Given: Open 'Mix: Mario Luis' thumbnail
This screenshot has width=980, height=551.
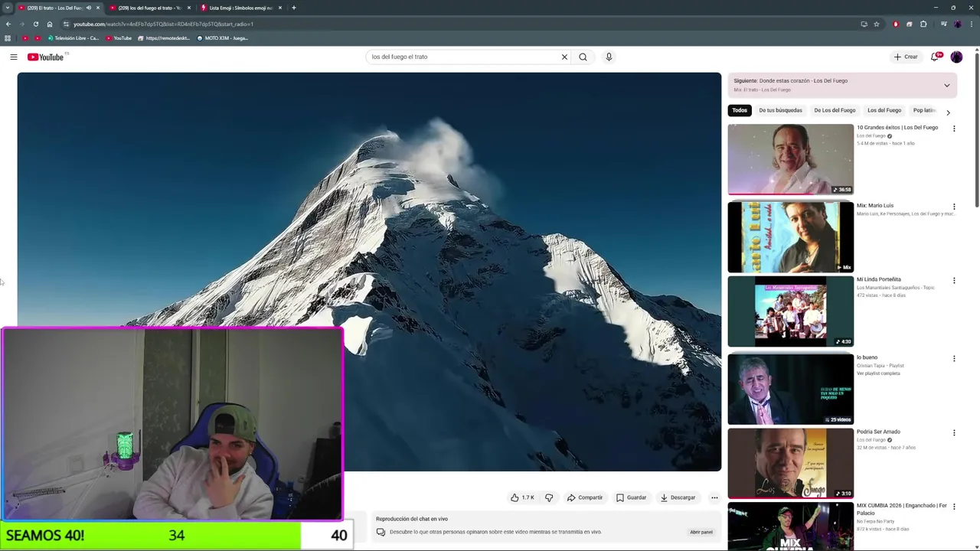Looking at the screenshot, I should pos(790,237).
